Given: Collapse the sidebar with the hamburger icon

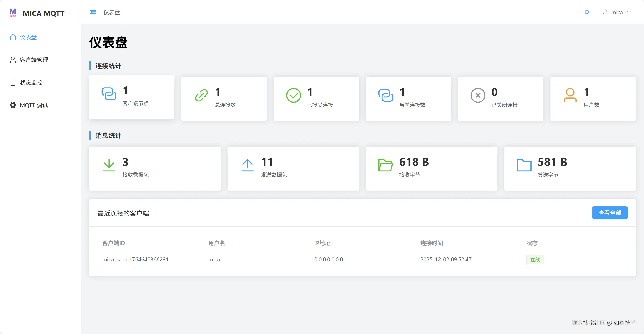Looking at the screenshot, I should pyautogui.click(x=93, y=12).
